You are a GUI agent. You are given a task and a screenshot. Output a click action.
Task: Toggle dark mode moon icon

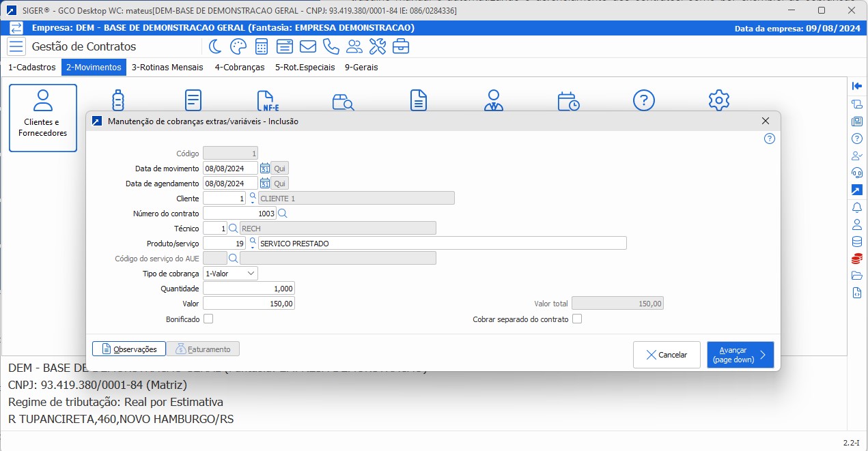click(x=215, y=46)
